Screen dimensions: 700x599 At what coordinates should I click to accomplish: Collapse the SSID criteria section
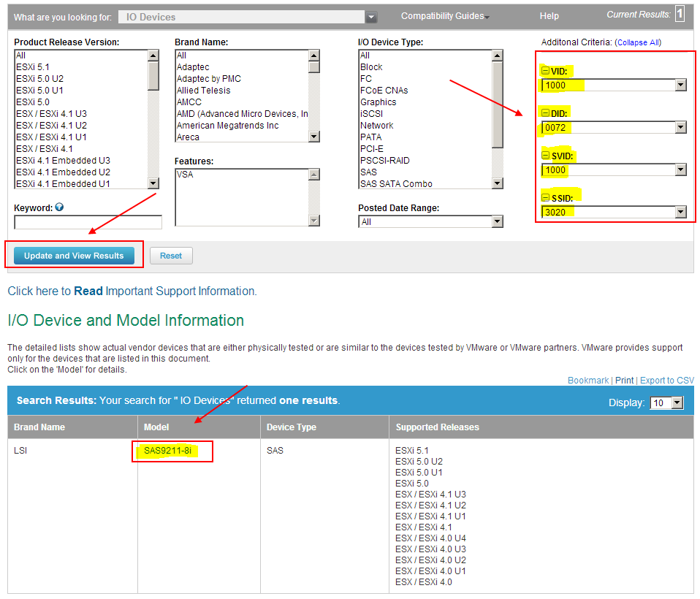[545, 197]
